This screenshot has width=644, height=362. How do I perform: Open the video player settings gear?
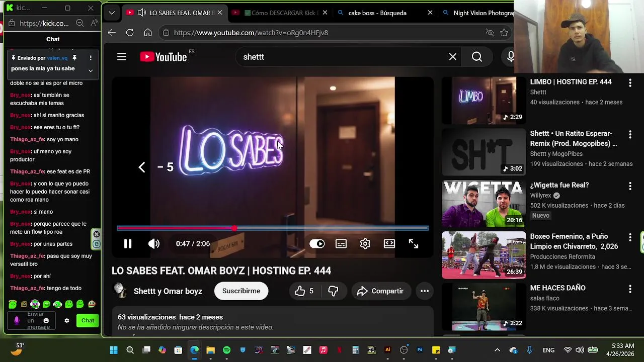tap(365, 244)
